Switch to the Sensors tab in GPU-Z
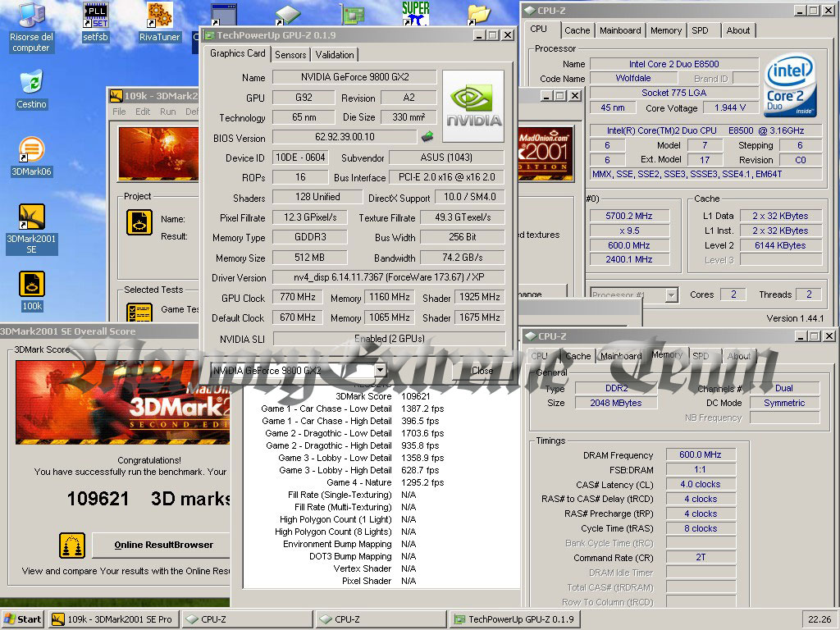Viewport: 840px width, 630px height. point(290,55)
